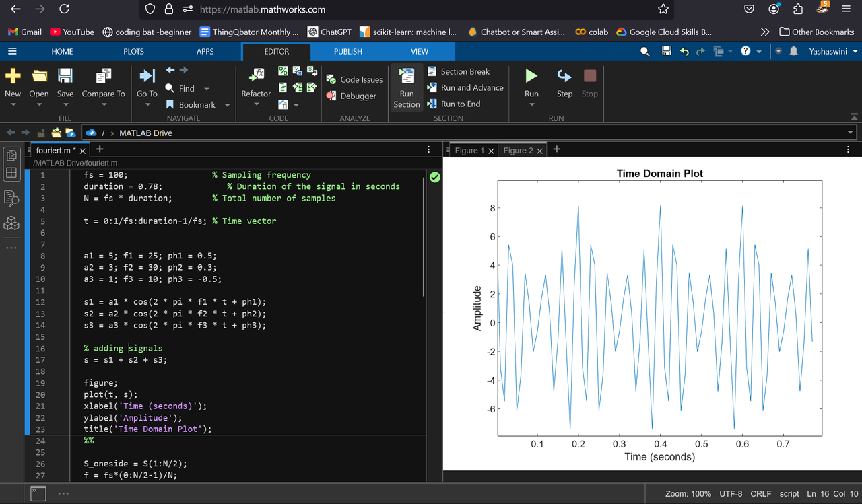Open the Debugger button
862x504 pixels.
[x=352, y=96]
